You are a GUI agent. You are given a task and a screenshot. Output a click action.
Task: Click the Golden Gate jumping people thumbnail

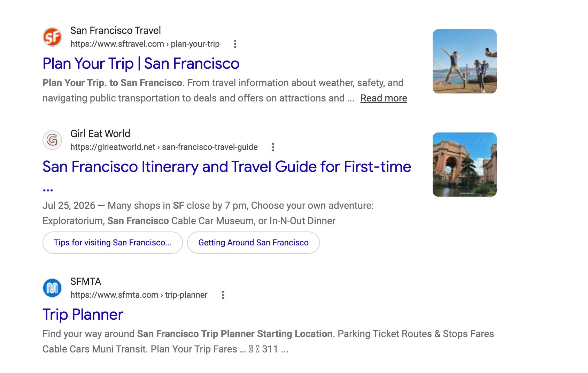465,61
